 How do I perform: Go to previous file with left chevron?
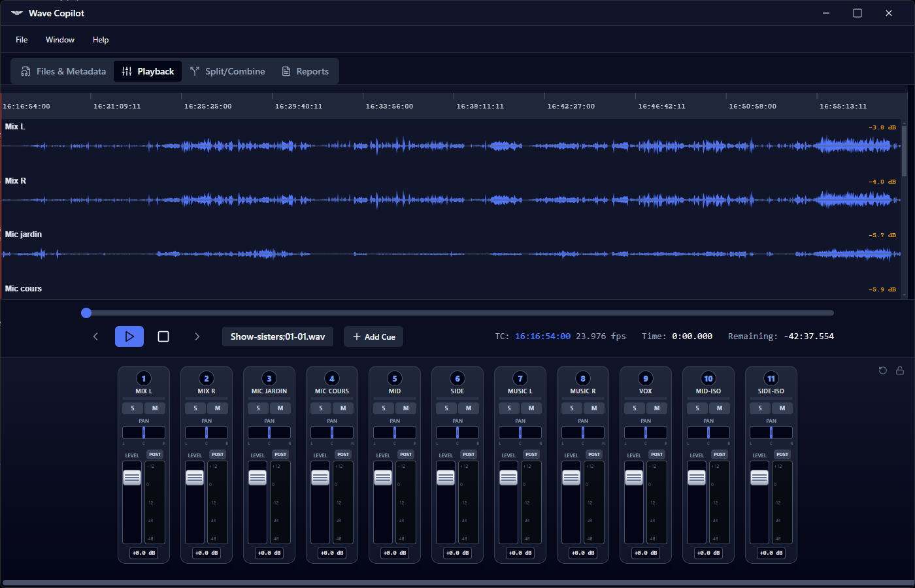pyautogui.click(x=95, y=336)
